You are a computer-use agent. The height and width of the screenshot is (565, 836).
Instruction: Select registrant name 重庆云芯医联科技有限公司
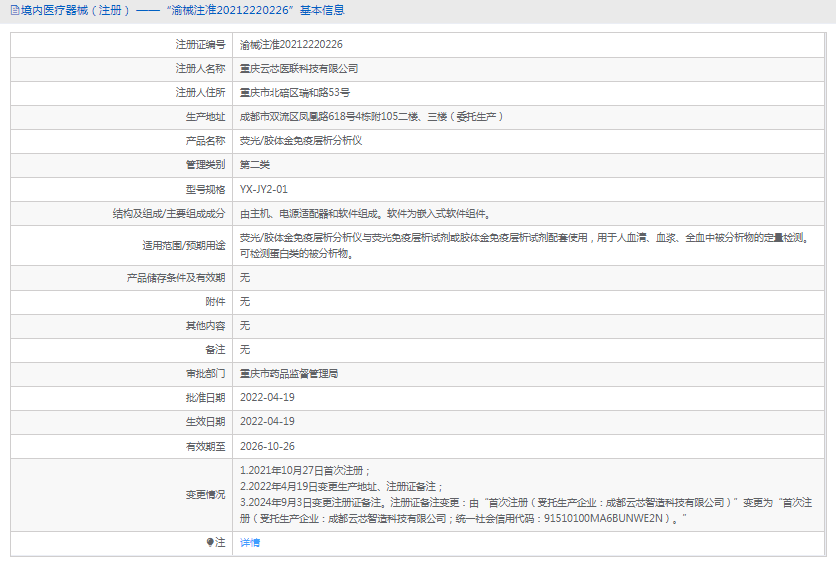[x=299, y=69]
